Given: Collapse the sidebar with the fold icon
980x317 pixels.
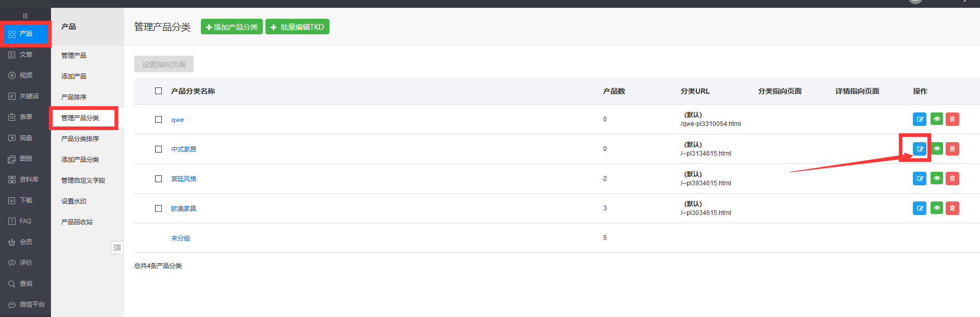Looking at the screenshot, I should point(117,248).
